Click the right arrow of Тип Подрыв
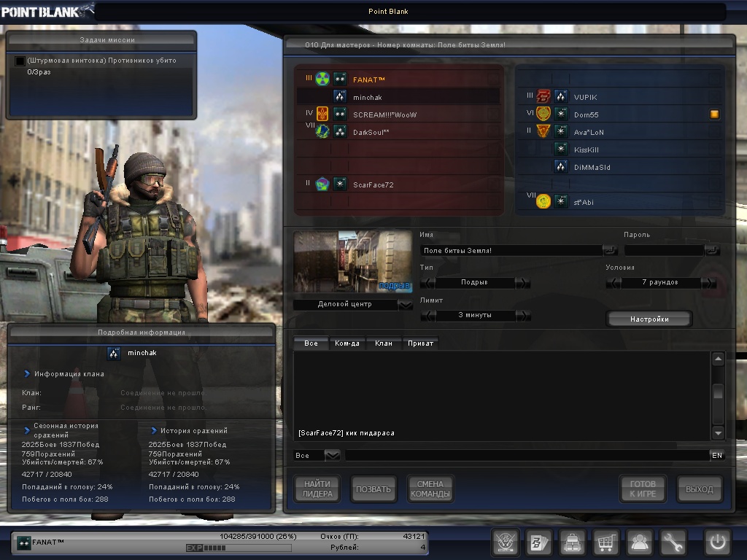747x560 pixels. [522, 283]
